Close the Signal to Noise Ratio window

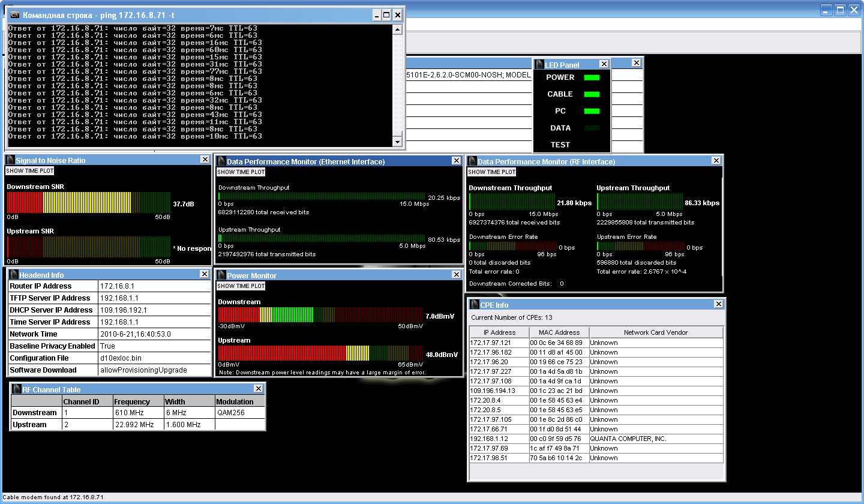click(205, 160)
